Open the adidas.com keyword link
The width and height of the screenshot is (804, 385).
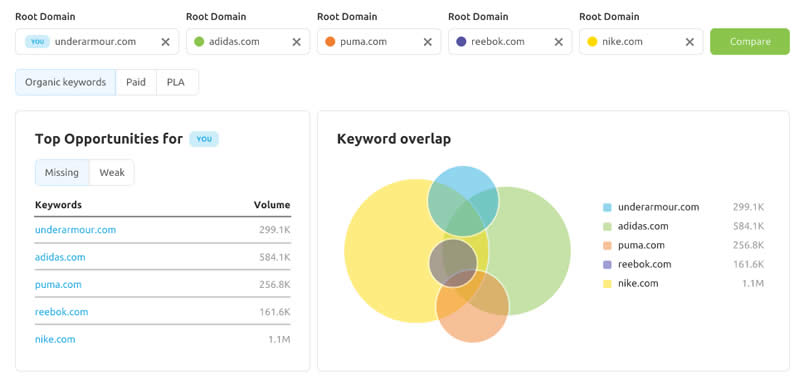pyautogui.click(x=60, y=257)
